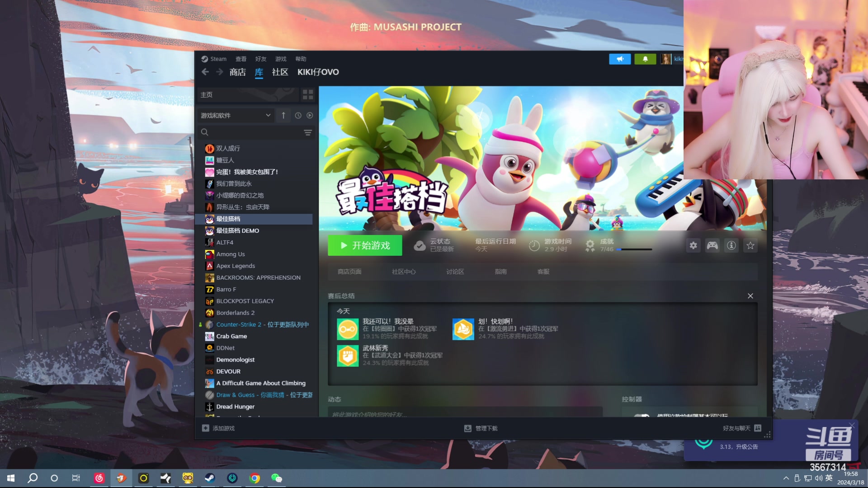Go to the 商店 tab

click(237, 72)
